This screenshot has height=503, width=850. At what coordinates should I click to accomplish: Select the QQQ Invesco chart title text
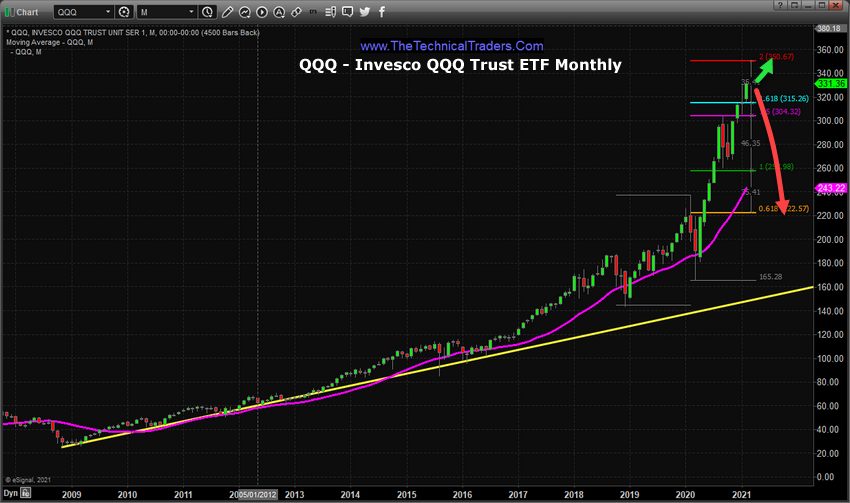click(460, 65)
